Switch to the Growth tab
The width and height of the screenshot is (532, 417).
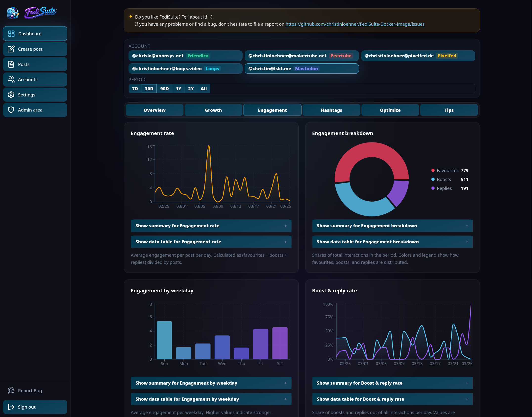point(213,110)
